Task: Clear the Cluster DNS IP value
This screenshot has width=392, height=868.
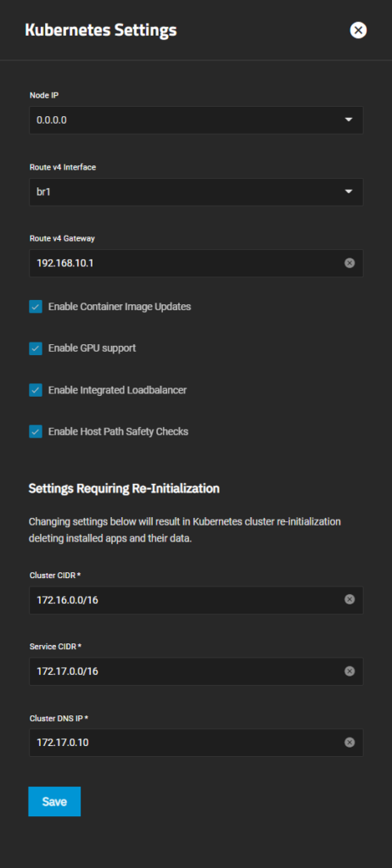Action: [x=350, y=743]
